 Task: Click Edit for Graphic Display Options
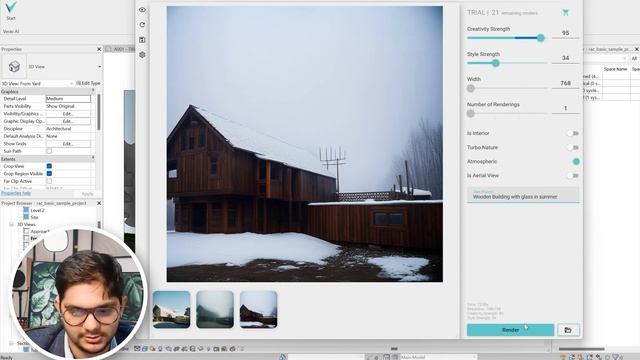68,121
